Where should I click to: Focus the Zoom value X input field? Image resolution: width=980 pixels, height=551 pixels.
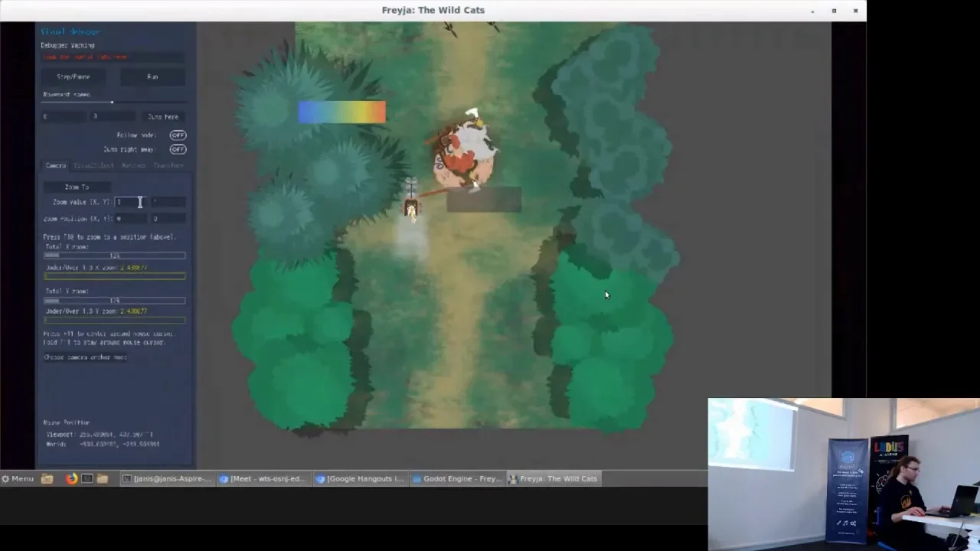(x=131, y=202)
